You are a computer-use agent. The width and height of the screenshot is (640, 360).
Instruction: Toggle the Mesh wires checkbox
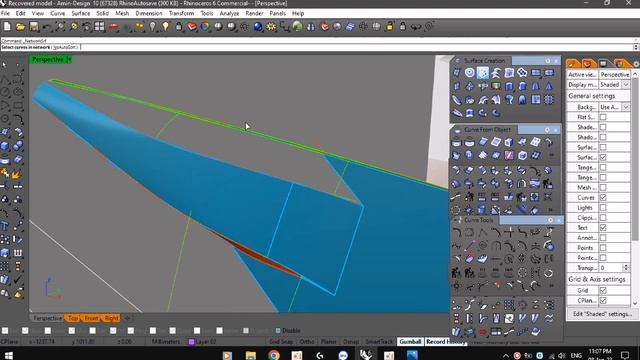[603, 188]
